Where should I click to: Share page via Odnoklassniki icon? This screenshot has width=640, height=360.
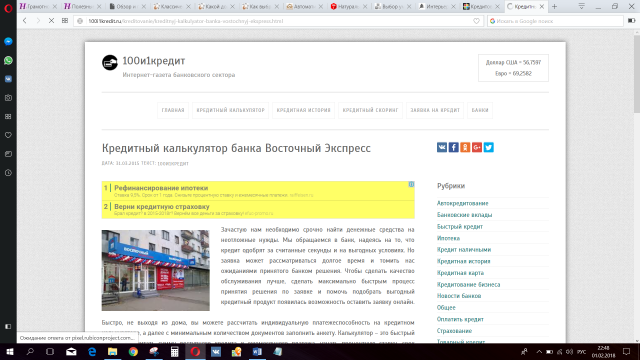point(465,147)
